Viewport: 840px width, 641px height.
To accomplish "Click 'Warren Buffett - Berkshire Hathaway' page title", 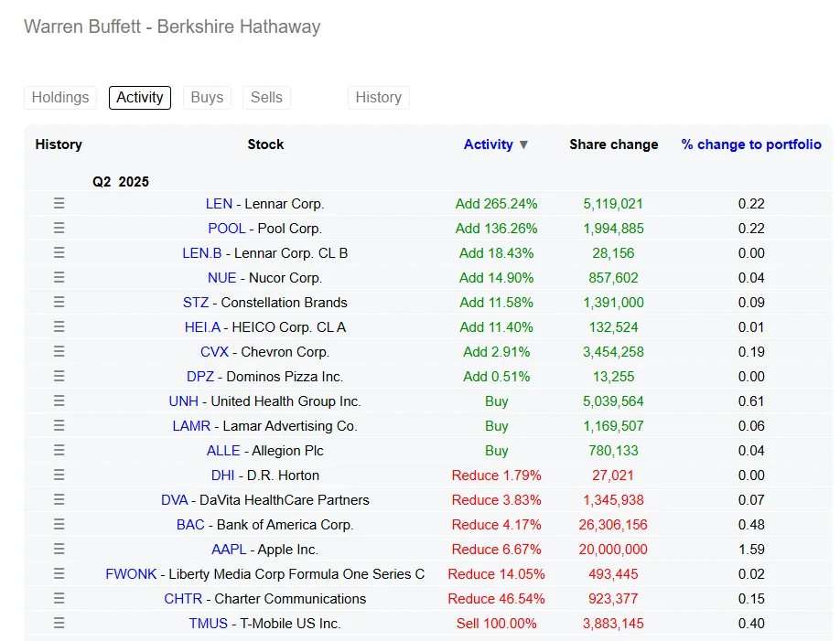I will (172, 27).
